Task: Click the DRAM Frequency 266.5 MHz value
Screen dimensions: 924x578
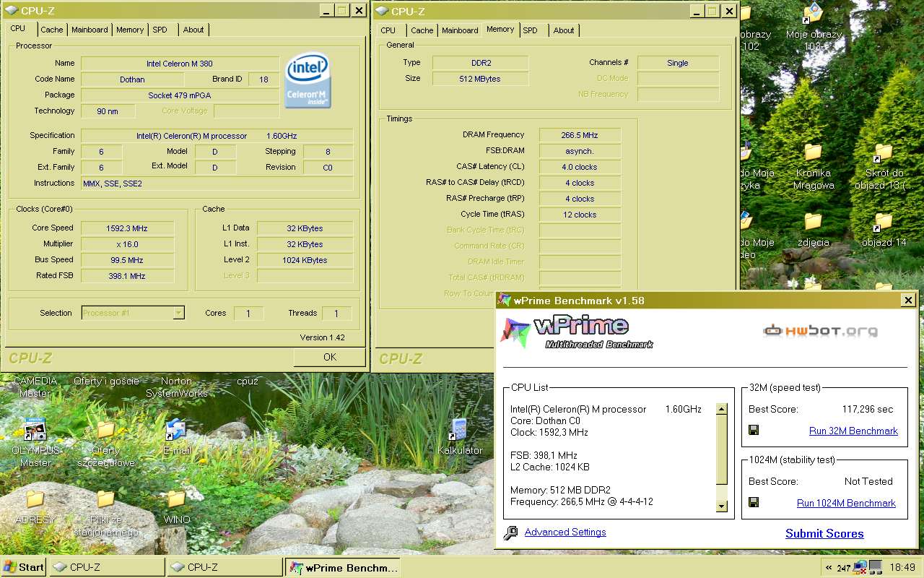Action: click(x=580, y=135)
